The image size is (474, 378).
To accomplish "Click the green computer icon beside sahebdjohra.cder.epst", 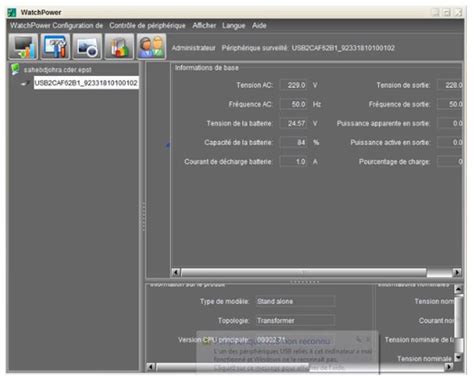I will click(15, 69).
